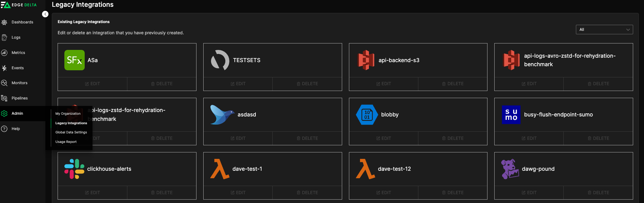Select My Organization in Admin submenu
This screenshot has height=203, width=644.
coord(68,114)
